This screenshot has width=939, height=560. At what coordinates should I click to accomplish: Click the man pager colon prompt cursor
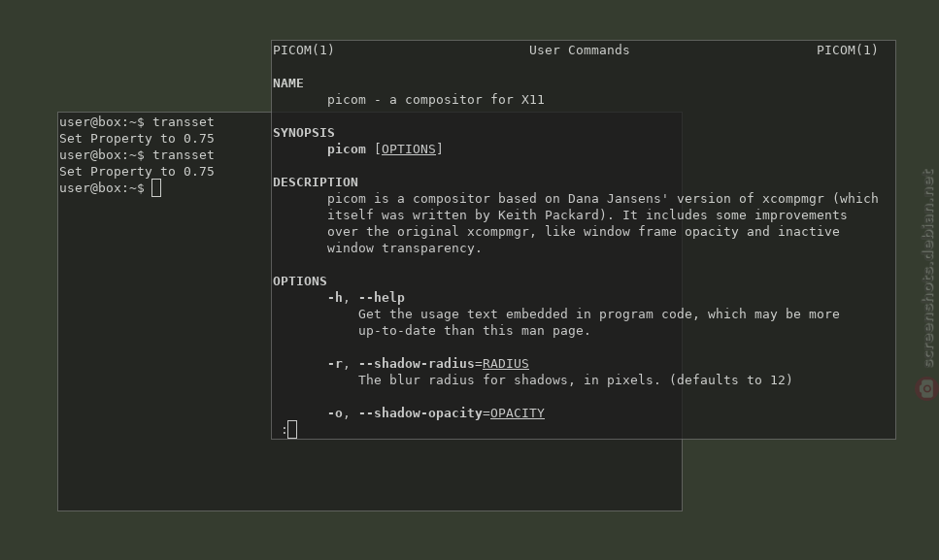tap(292, 429)
